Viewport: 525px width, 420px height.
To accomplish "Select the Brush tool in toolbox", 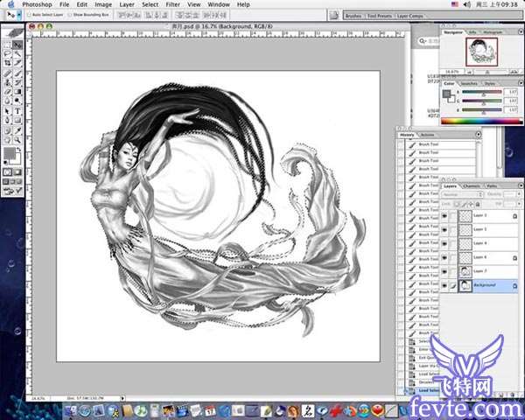I will click(17, 73).
